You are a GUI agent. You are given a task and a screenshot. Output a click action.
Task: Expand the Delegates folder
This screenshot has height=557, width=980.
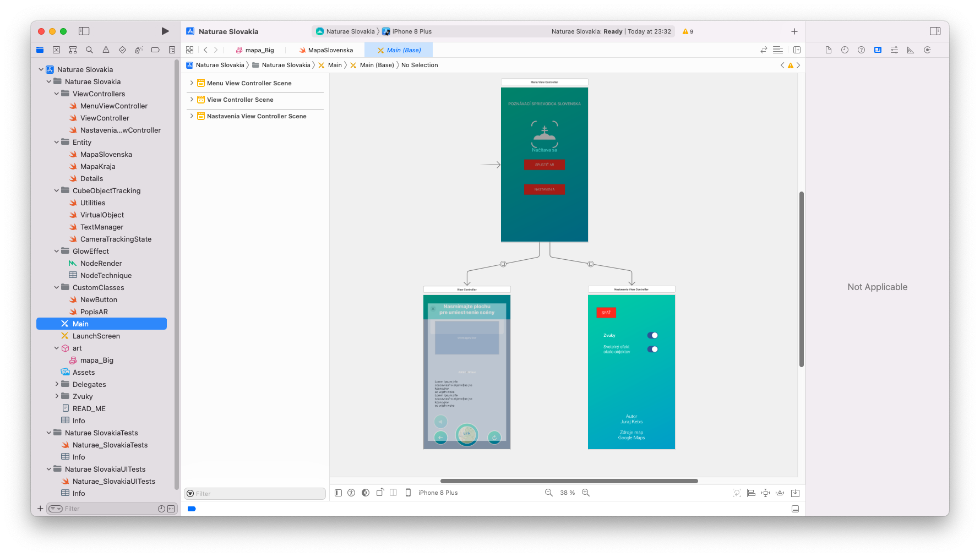click(x=57, y=384)
